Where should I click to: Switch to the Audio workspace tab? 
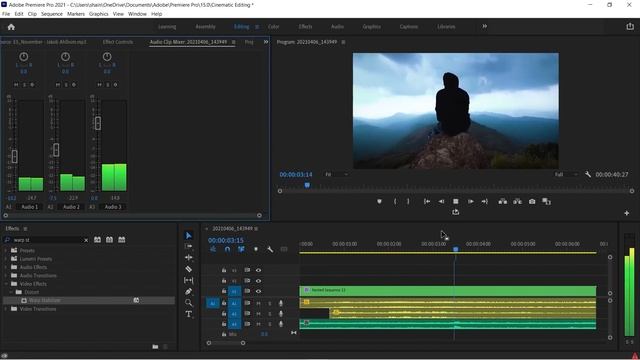pos(337,27)
